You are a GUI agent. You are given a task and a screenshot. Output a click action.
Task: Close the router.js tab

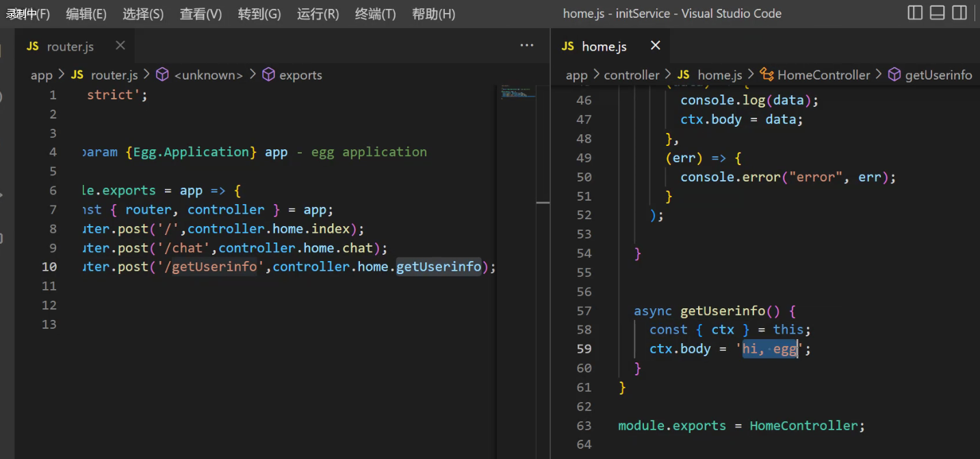(x=120, y=46)
